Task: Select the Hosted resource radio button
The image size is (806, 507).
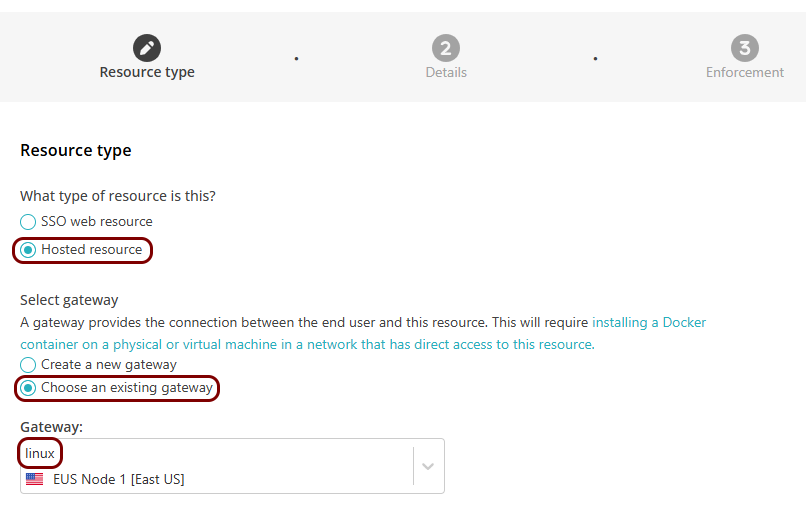Action: click(x=28, y=250)
